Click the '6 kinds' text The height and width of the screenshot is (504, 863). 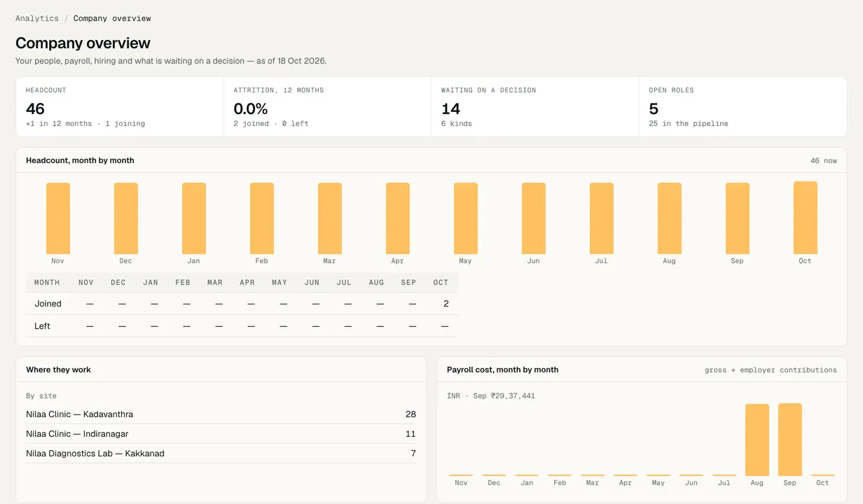click(x=457, y=124)
